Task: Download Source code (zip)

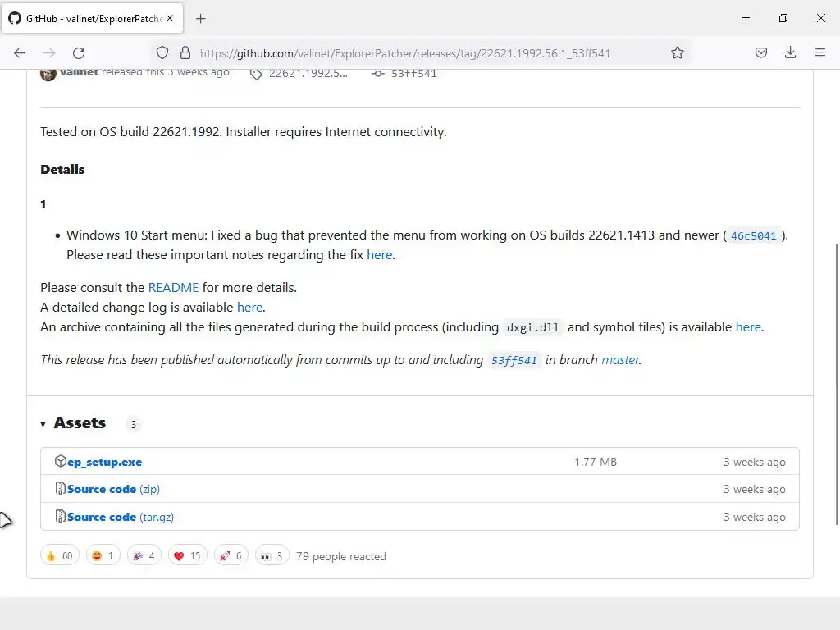Action: coord(113,490)
